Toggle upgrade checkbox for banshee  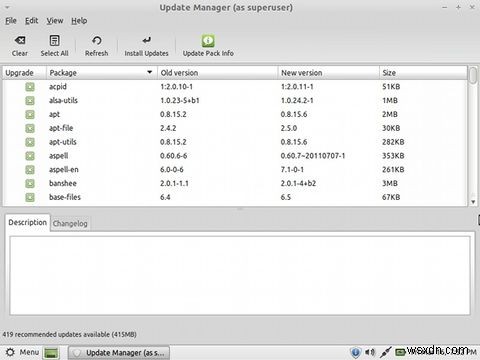(30, 184)
